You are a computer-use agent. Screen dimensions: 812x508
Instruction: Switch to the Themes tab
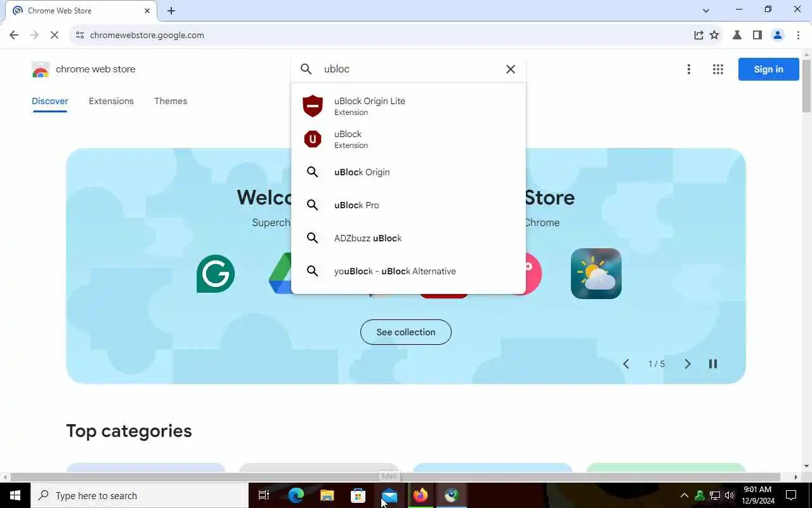point(171,101)
